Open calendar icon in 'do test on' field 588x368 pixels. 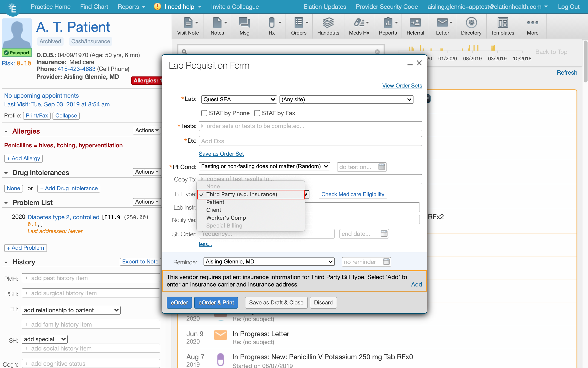point(382,167)
